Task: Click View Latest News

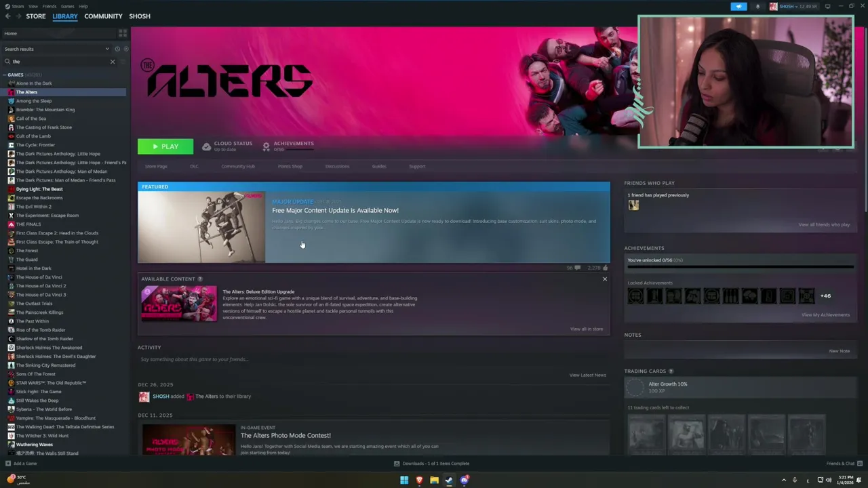Action: (588, 375)
